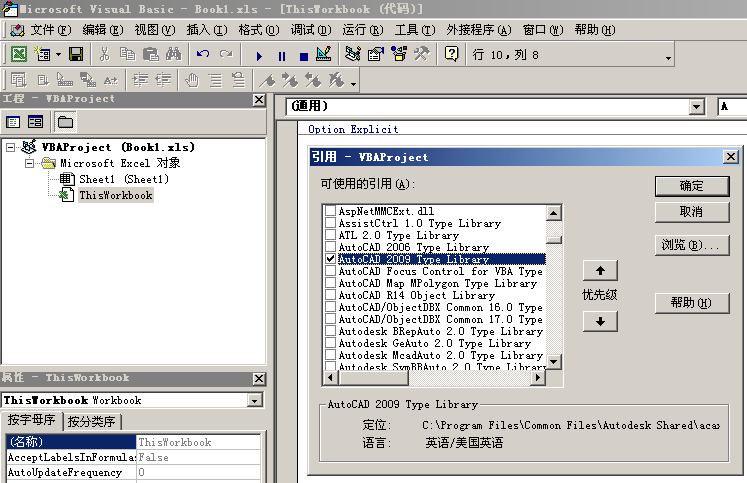
Task: Click the Indent toolbar icon
Action: [x=140, y=80]
